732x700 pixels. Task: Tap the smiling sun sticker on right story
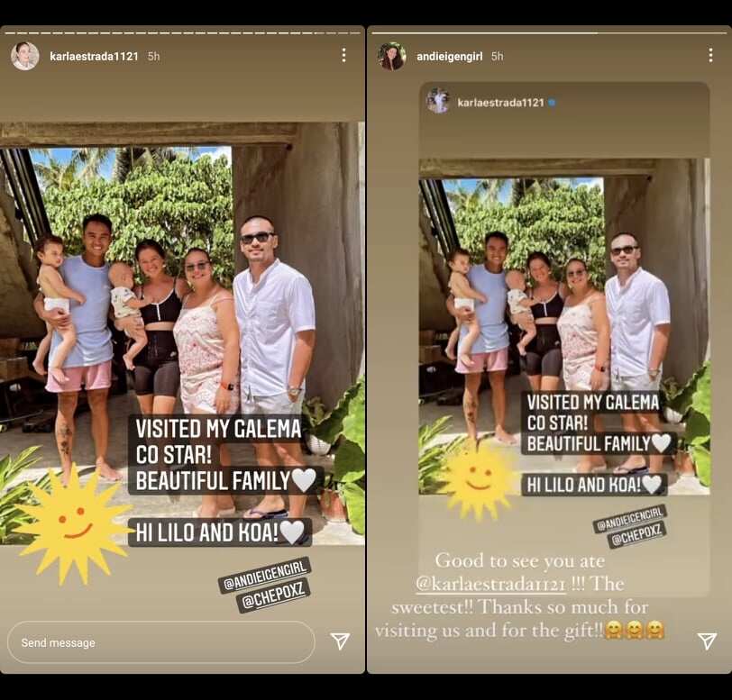tap(480, 476)
